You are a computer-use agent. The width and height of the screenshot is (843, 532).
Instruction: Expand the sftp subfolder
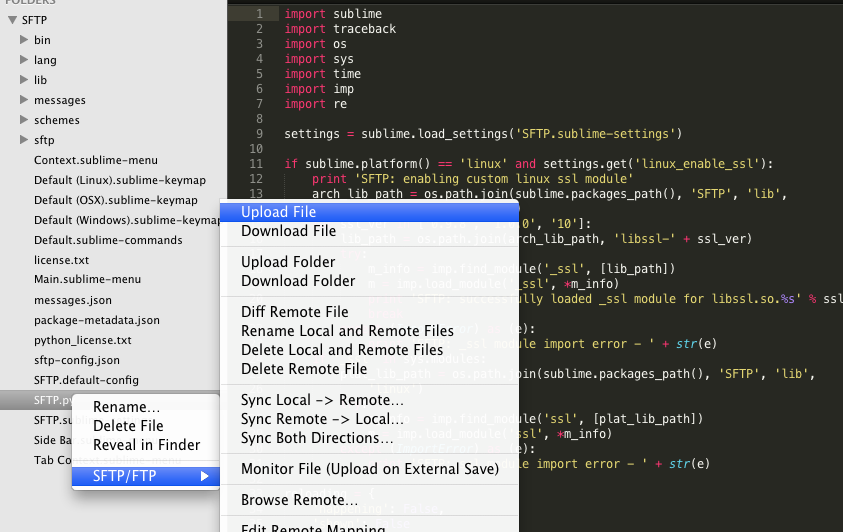24,140
